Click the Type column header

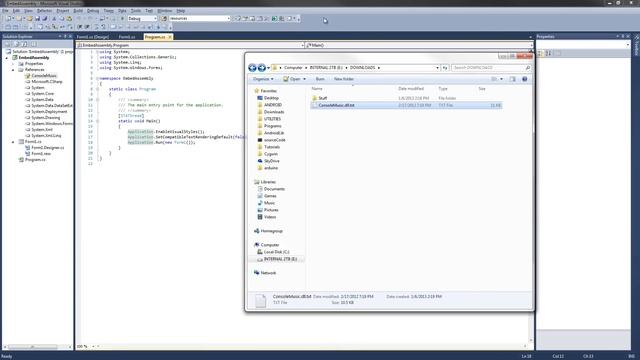[x=443, y=89]
